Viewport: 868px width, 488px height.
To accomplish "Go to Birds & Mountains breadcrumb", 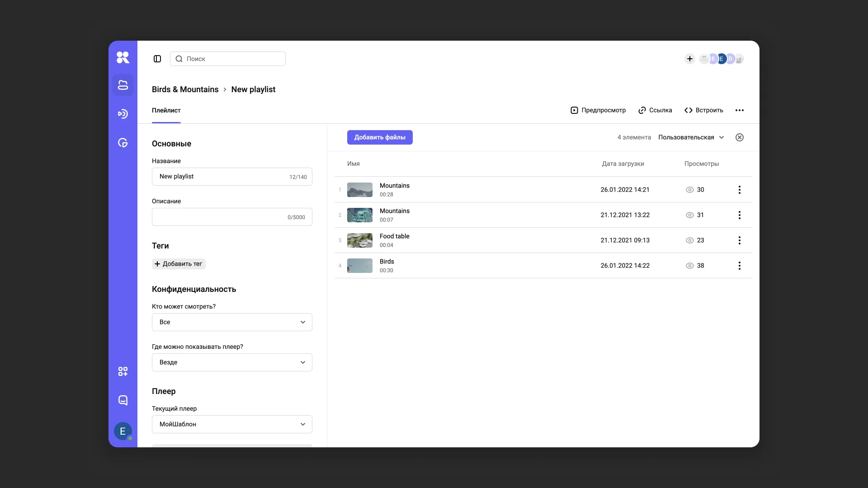I will tap(185, 89).
